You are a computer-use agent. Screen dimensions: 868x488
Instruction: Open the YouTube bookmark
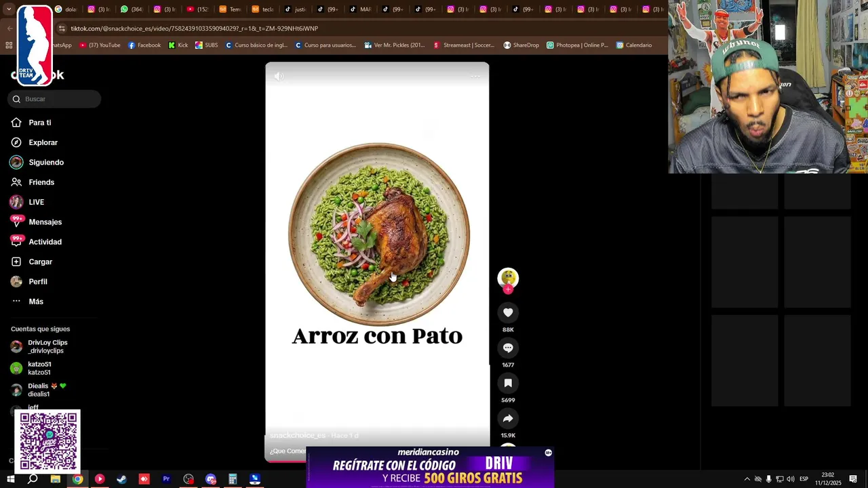coord(100,45)
